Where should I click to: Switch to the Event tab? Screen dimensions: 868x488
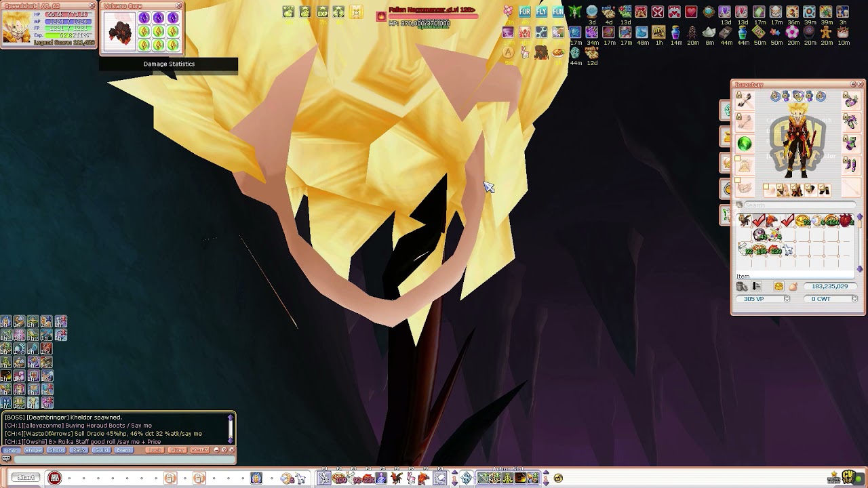coord(124,450)
